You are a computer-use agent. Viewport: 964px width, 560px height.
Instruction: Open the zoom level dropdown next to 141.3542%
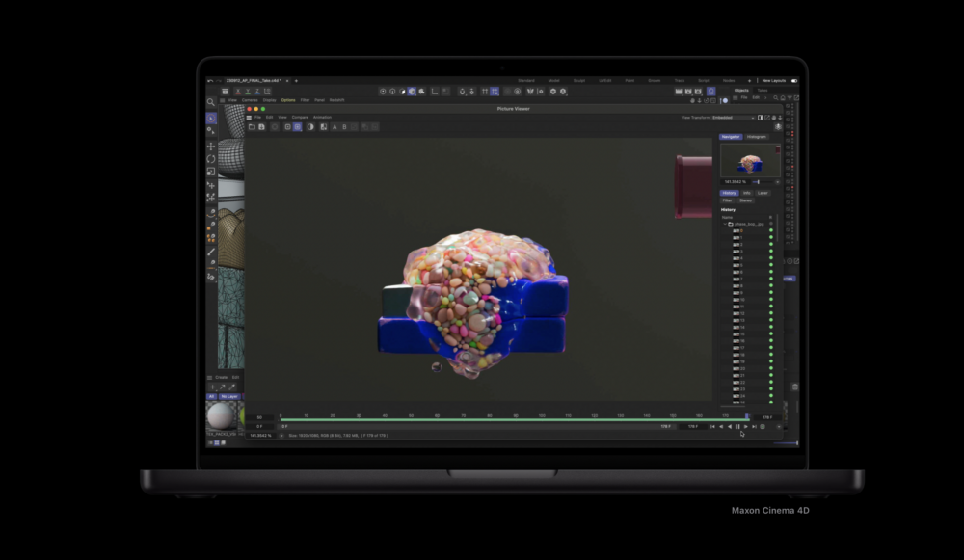(777, 182)
